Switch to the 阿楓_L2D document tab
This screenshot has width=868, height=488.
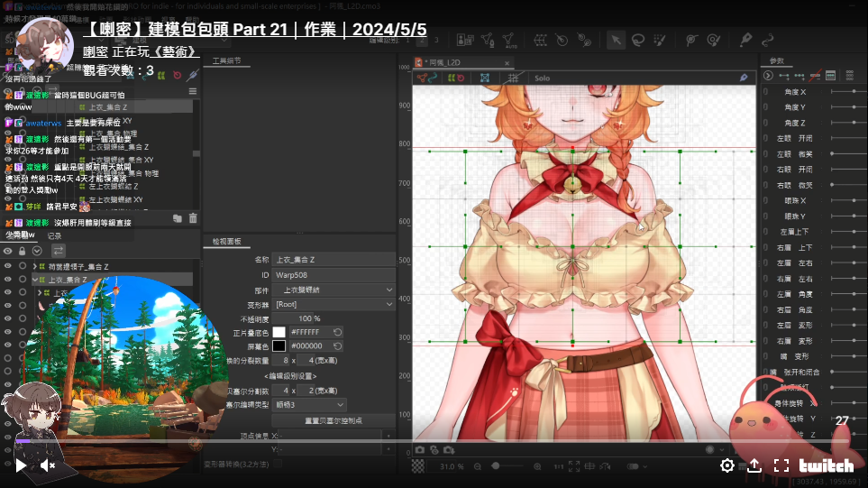[444, 62]
